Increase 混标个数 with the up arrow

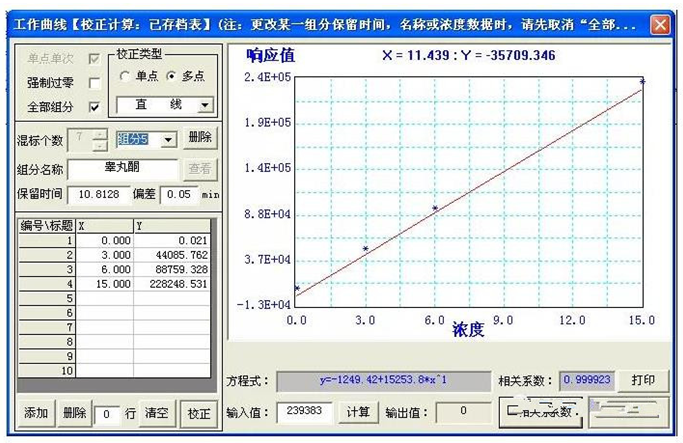pos(100,134)
